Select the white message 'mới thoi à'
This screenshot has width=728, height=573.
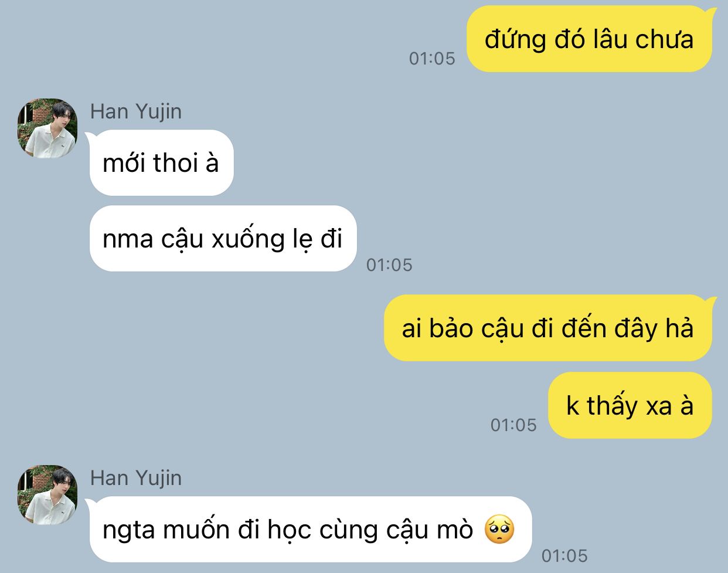[162, 162]
